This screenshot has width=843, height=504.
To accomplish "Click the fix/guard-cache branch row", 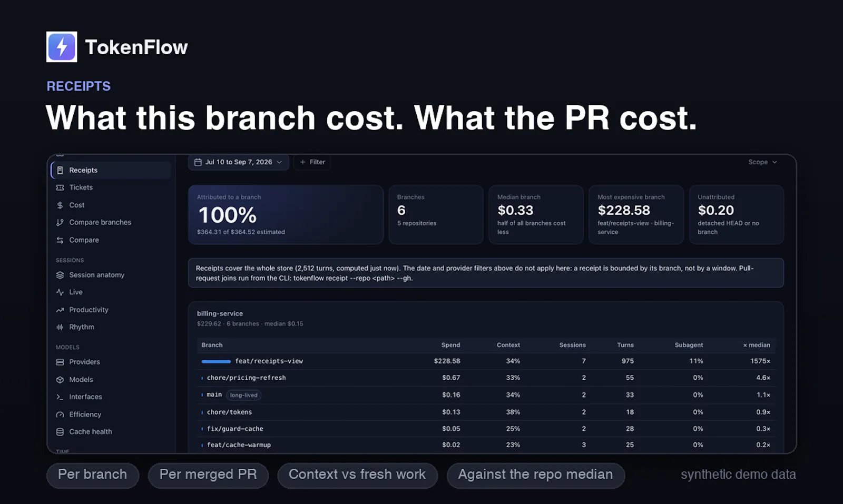I will coord(486,429).
